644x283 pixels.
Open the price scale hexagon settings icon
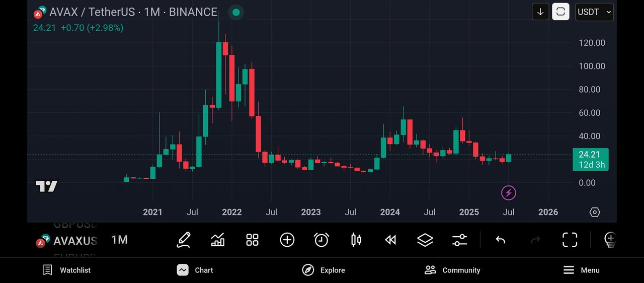click(595, 212)
